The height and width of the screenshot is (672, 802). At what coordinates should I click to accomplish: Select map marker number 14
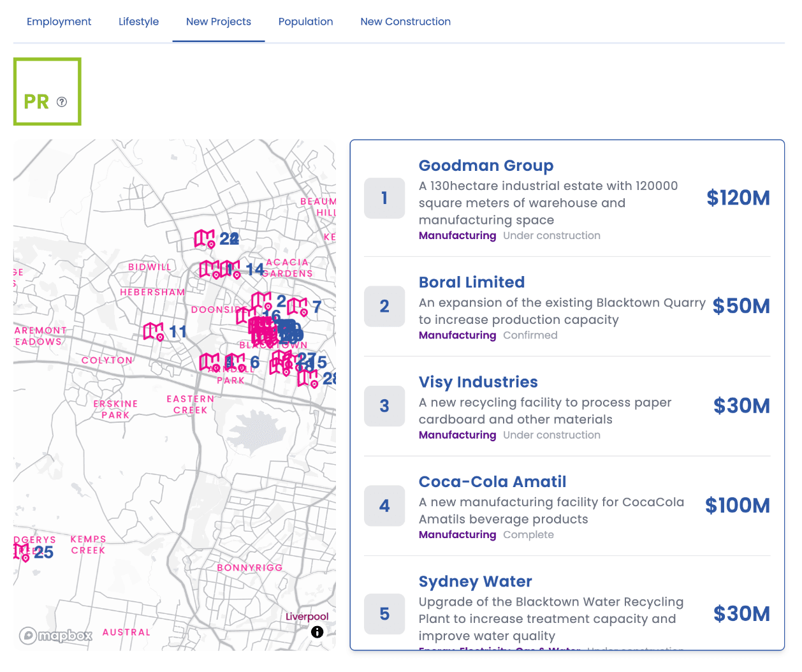click(231, 270)
